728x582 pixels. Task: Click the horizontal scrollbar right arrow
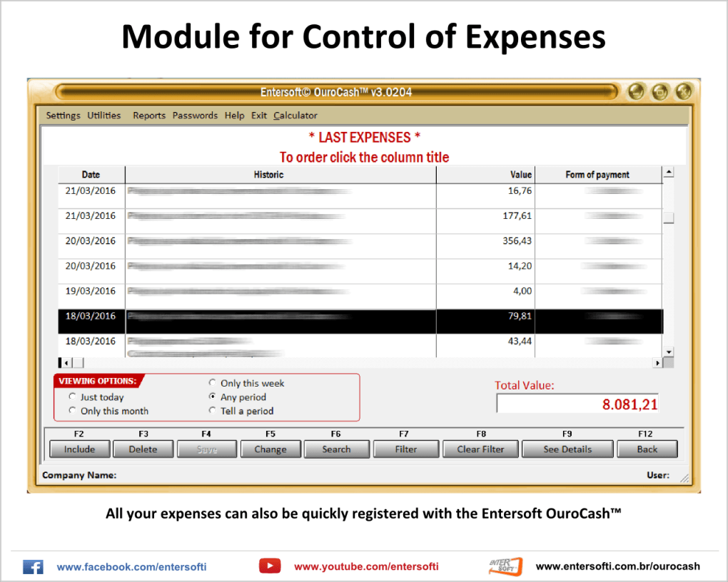tap(657, 363)
